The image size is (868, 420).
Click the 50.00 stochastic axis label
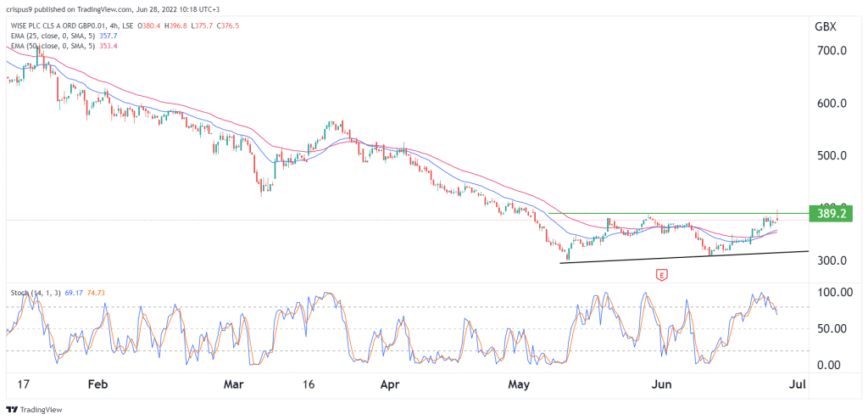pyautogui.click(x=833, y=328)
